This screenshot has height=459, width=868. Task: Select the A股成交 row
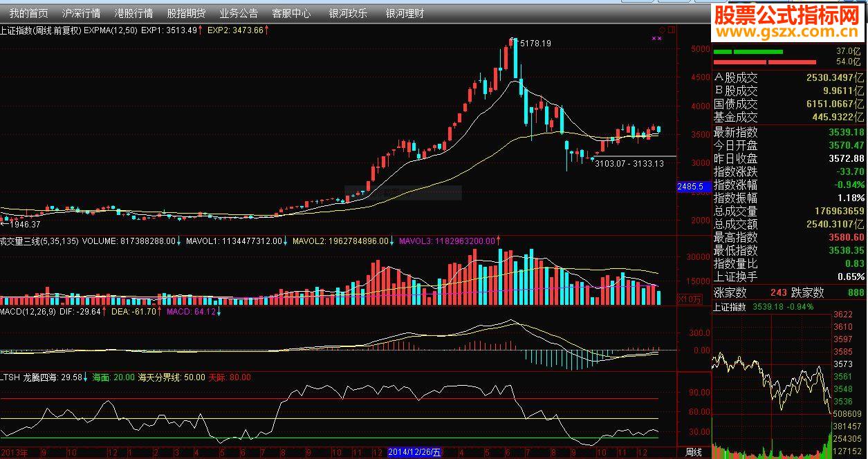(x=789, y=78)
